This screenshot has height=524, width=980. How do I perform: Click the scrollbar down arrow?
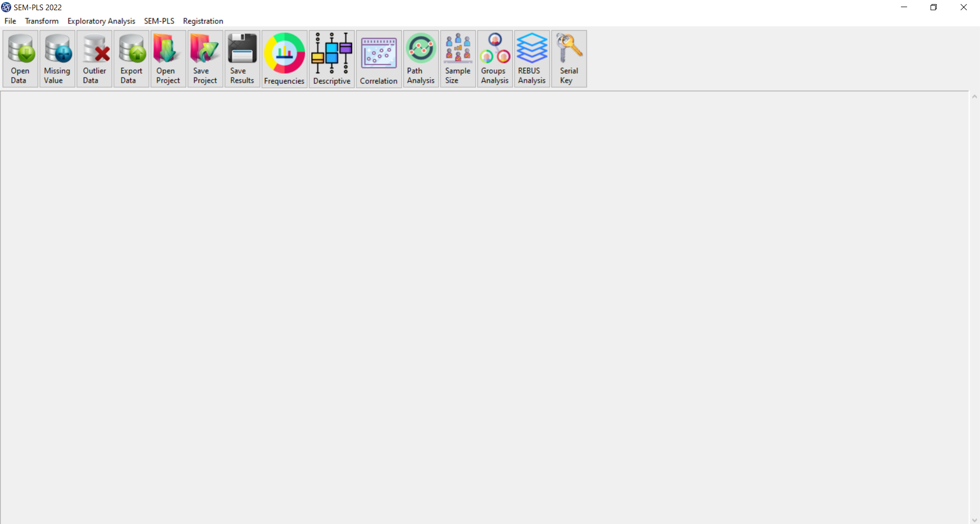[974, 520]
